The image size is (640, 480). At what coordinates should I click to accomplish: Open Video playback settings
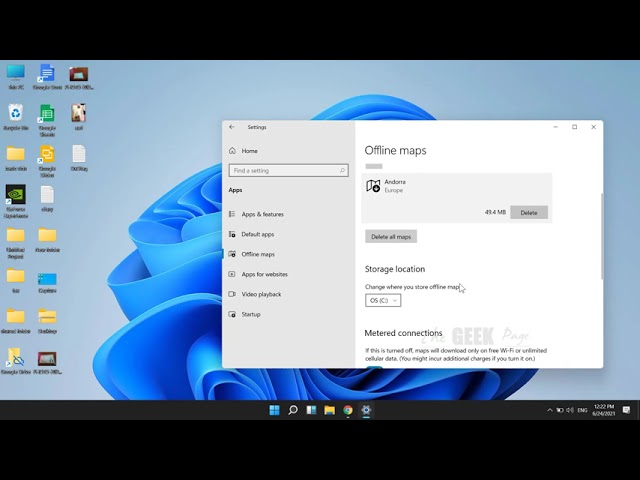(x=261, y=294)
